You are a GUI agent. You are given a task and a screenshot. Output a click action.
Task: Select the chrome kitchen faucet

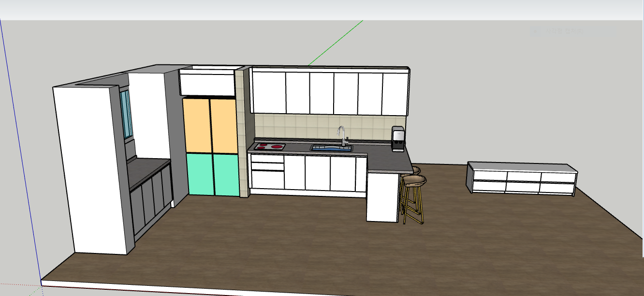coord(342,136)
